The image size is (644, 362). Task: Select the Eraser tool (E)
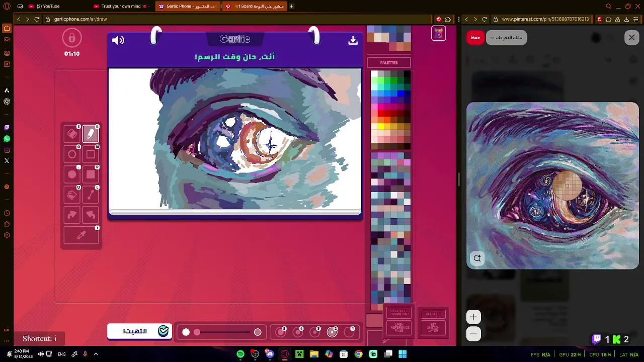72,134
